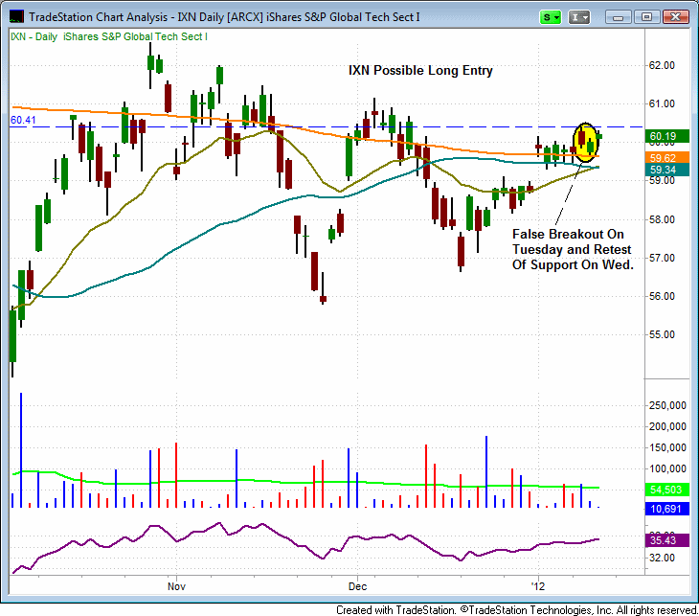699x616 pixels.
Task: Close the Chart Analysis window
Action: [675, 17]
